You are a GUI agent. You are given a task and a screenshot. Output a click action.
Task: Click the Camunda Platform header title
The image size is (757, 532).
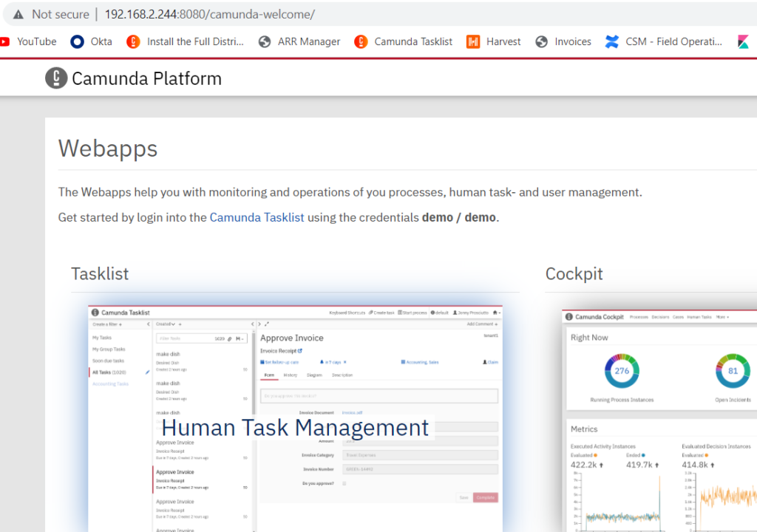[x=147, y=78]
